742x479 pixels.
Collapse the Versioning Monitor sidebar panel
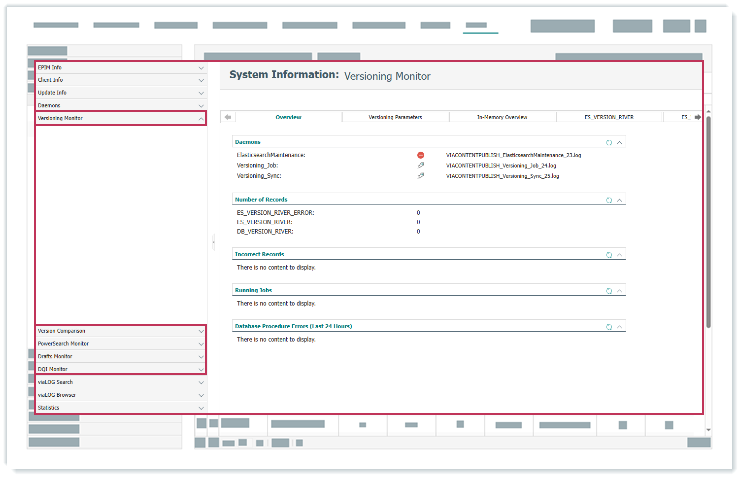coord(201,118)
